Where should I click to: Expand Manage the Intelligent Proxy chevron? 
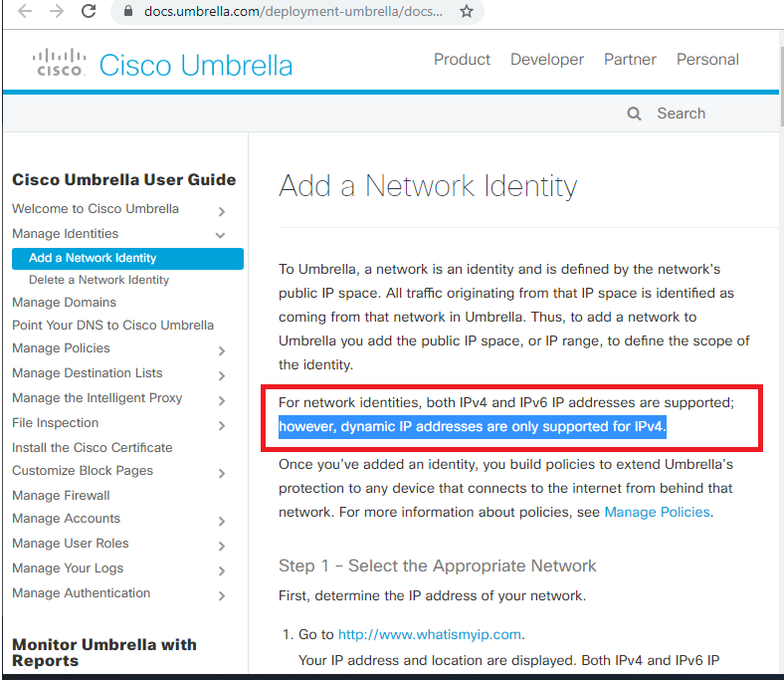point(222,401)
